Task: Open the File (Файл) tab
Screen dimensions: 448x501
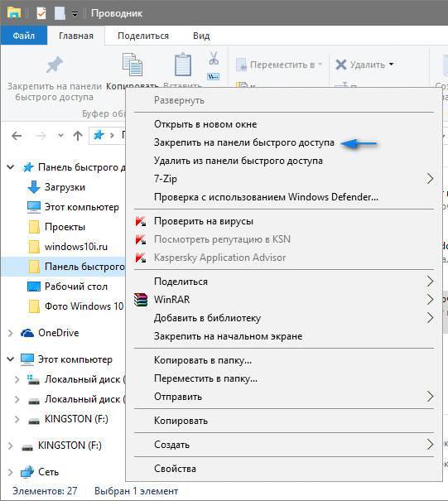Action: tap(24, 35)
